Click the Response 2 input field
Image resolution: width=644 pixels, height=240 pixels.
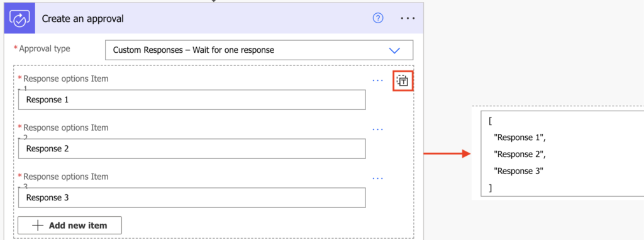coord(192,148)
